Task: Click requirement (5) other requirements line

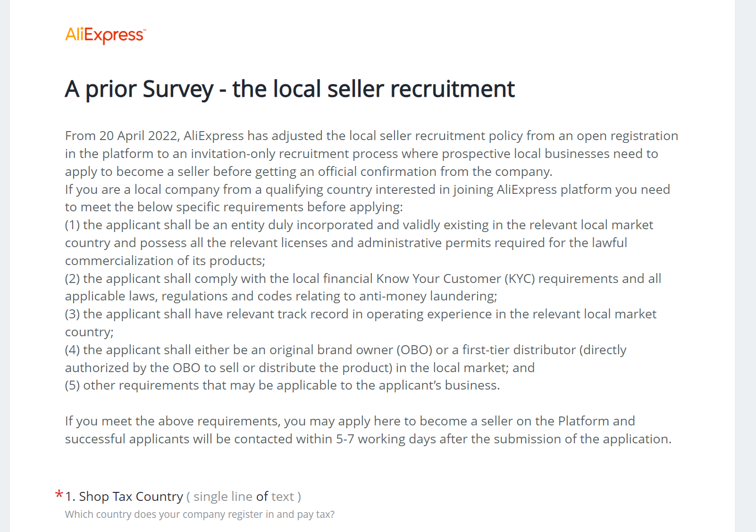Action: point(282,385)
